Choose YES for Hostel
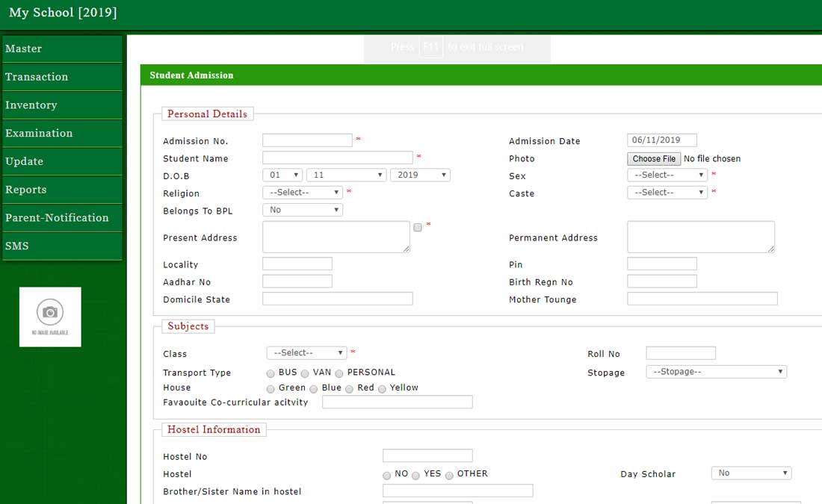The image size is (822, 504). pos(416,475)
